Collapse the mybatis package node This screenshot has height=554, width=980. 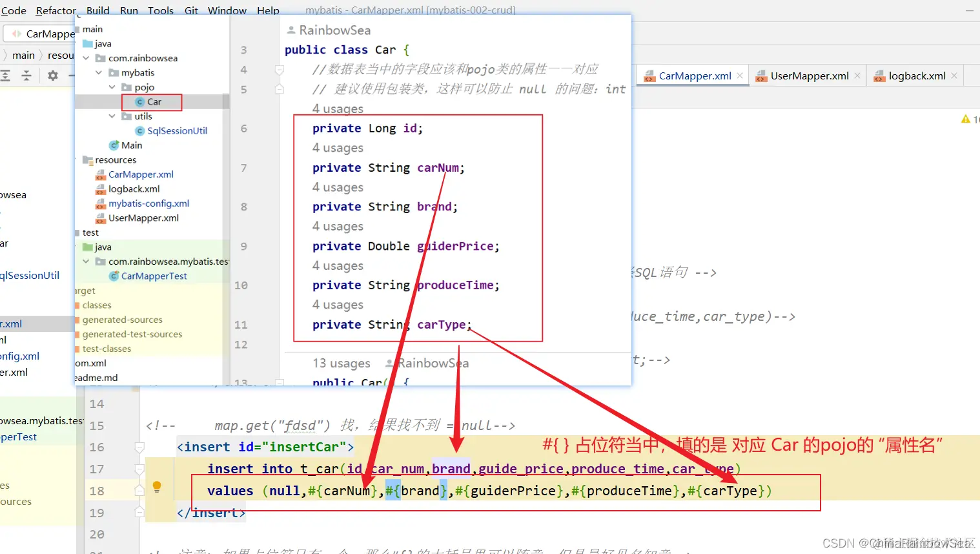tap(99, 73)
